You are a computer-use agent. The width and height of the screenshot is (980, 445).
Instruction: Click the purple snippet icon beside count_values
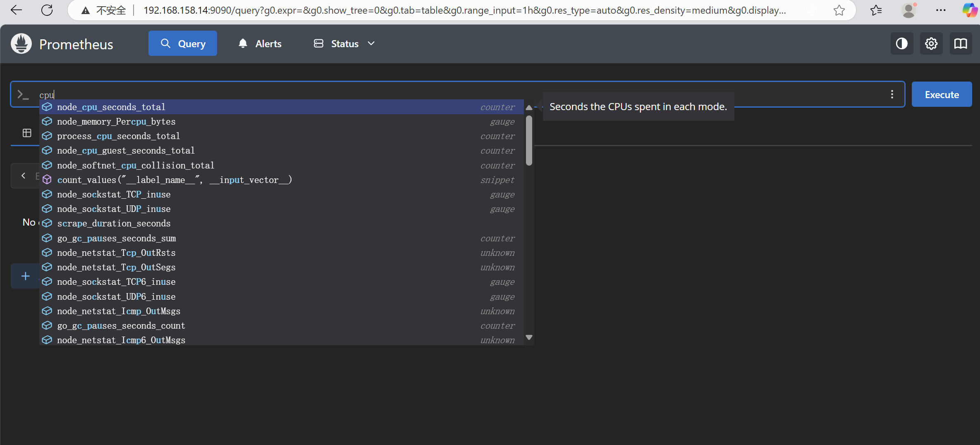(x=47, y=180)
